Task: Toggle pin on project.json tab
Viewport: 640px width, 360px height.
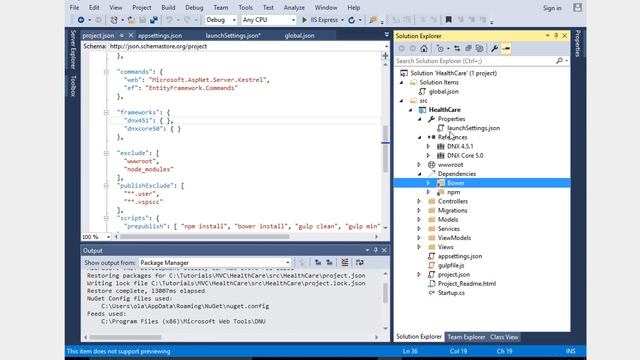Action: [x=122, y=36]
